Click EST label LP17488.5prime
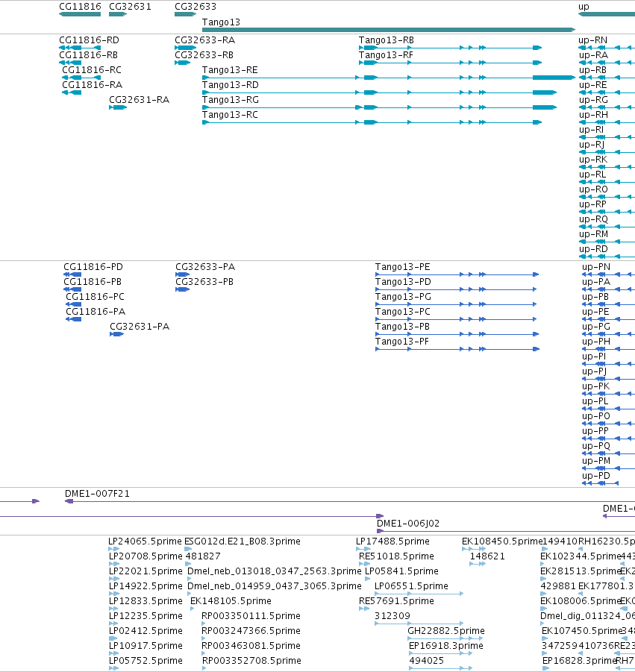The width and height of the screenshot is (635, 672). [x=392, y=541]
